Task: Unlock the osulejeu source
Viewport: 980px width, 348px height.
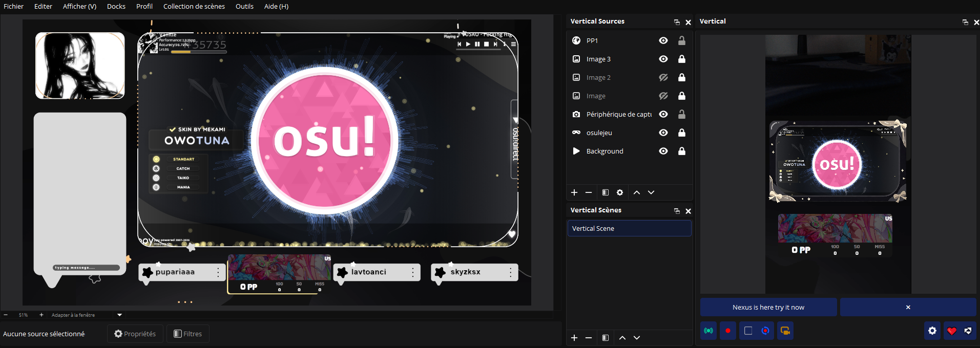Action: point(682,133)
